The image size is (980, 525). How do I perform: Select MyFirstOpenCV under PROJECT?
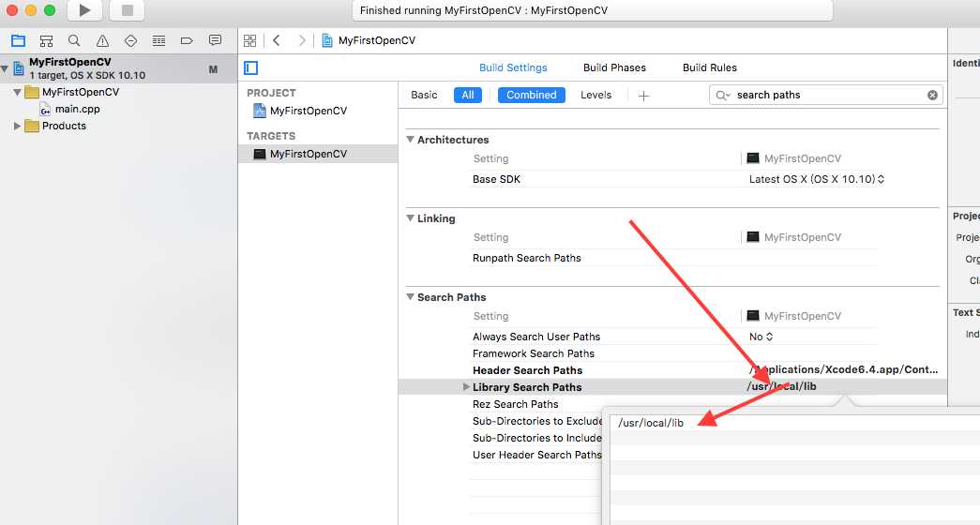pos(309,111)
